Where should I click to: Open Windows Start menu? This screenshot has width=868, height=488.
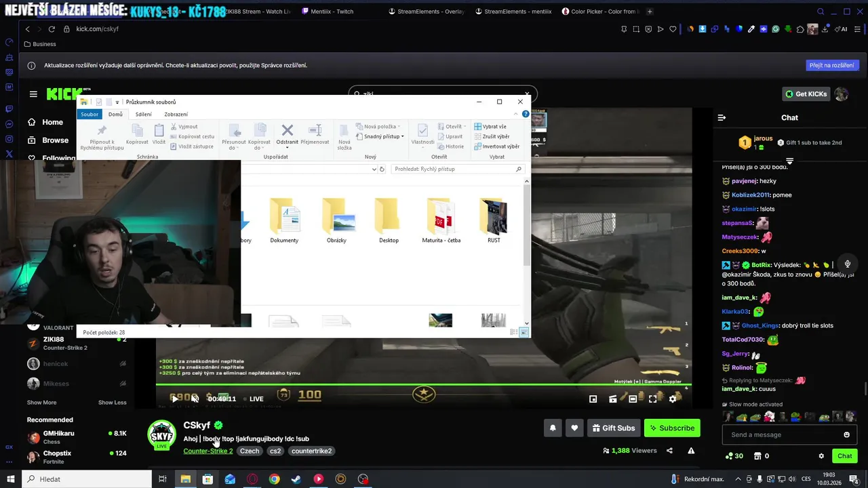(x=11, y=479)
